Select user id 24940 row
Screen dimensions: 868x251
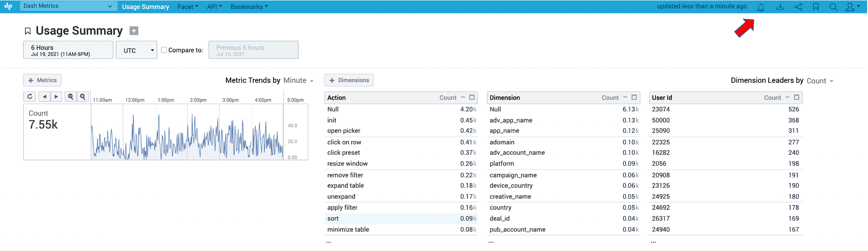[x=726, y=230]
